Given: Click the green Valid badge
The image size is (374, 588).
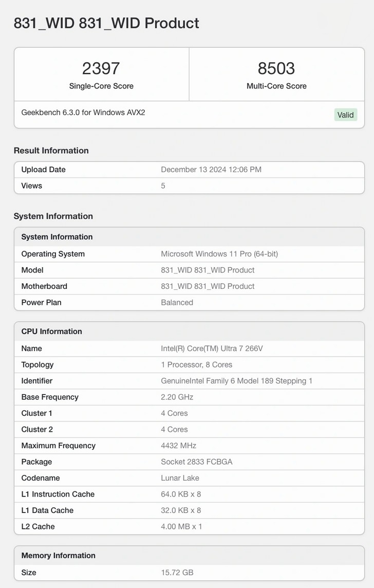Looking at the screenshot, I should click(x=345, y=115).
